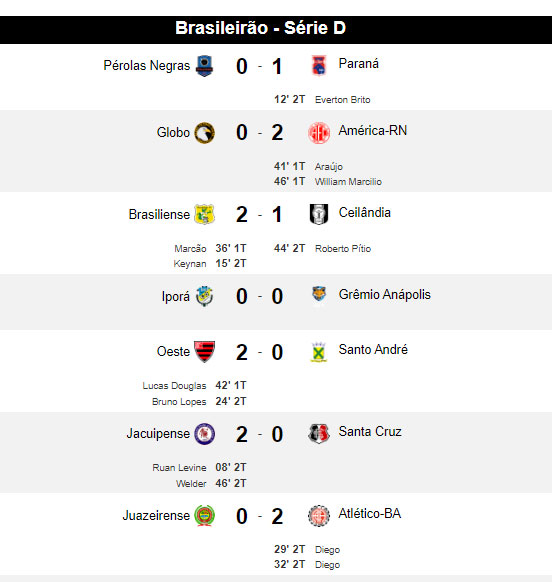552x582 pixels.
Task: Select the Juazeirense green crest
Action: pos(205,516)
